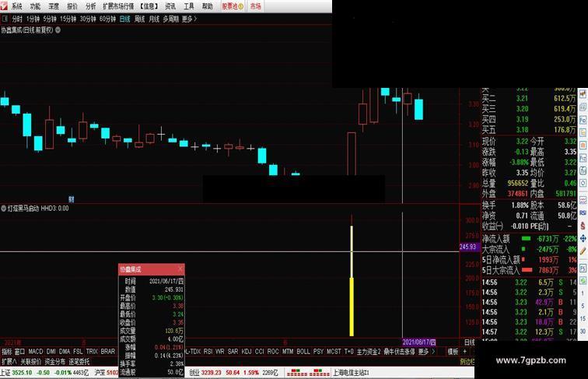The image size is (588, 379).
Task: Open the 帮助 menu
Action: (208, 6)
